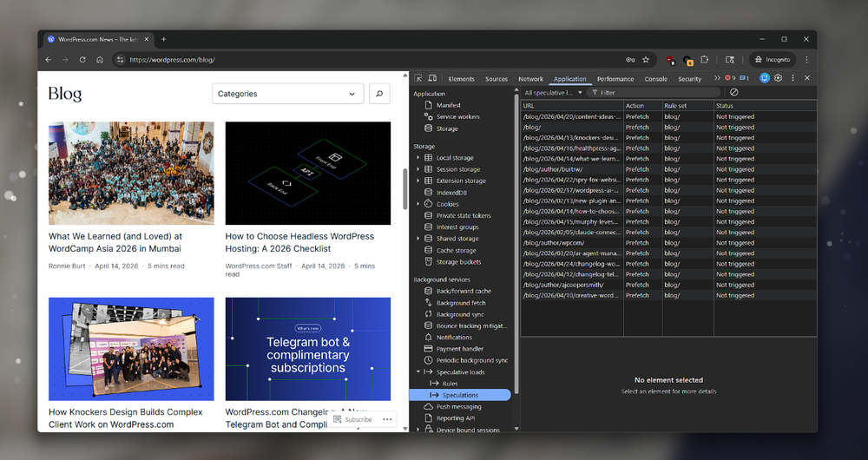
Task: Open the DevTools AI assistance icon
Action: point(765,78)
